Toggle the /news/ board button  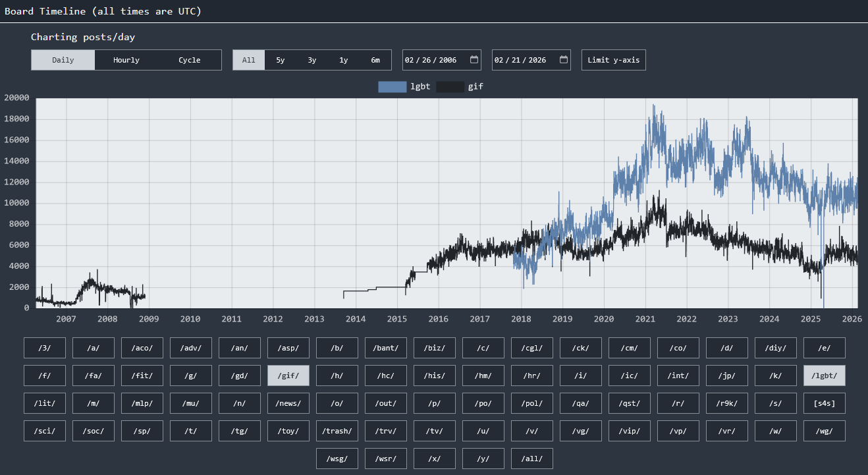tap(288, 403)
